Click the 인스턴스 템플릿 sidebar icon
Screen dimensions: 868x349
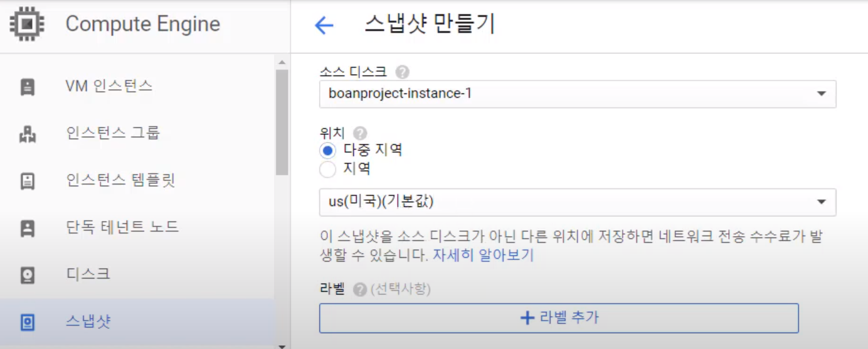click(28, 181)
